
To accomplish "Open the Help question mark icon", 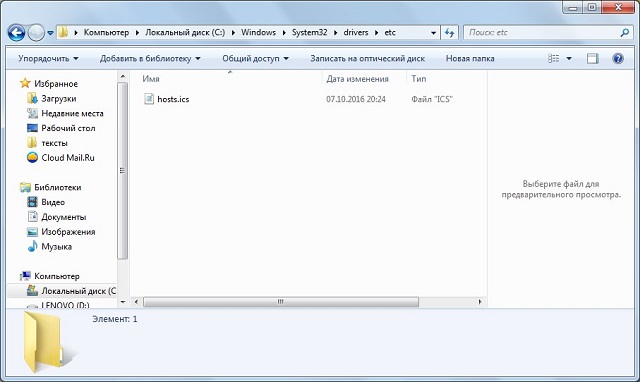I will click(x=618, y=58).
